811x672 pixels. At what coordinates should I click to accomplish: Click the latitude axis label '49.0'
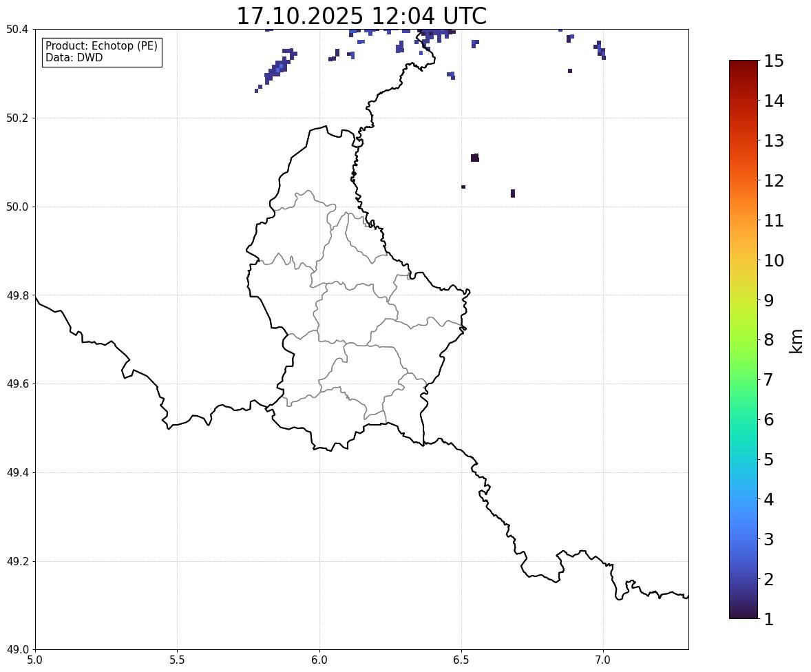click(x=17, y=650)
